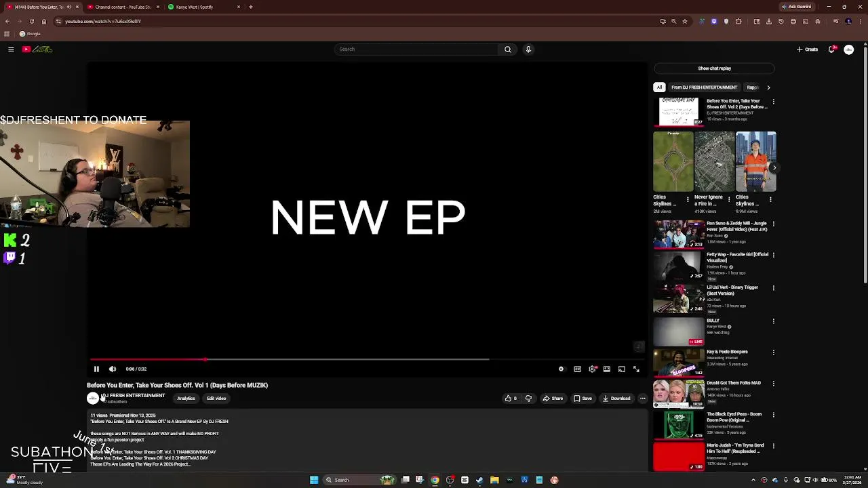The height and width of the screenshot is (488, 868).
Task: Click Ask Gemini in Chrome title bar
Action: point(797,7)
